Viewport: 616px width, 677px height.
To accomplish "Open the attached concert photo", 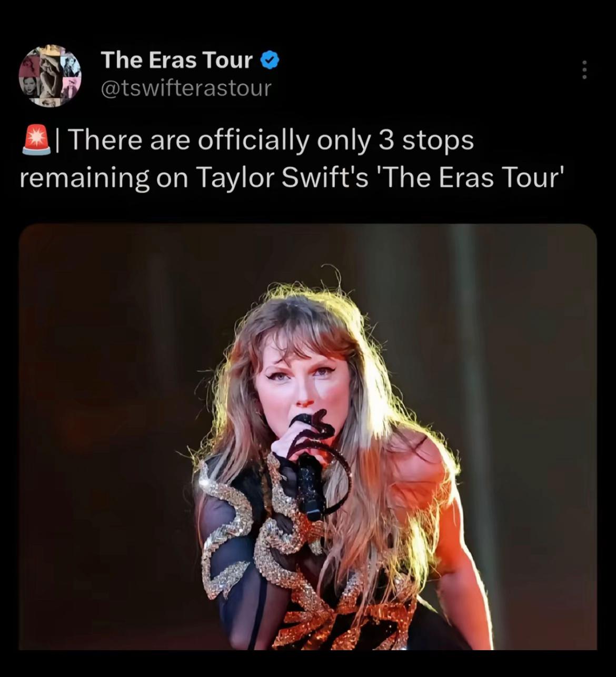I will 308,437.
